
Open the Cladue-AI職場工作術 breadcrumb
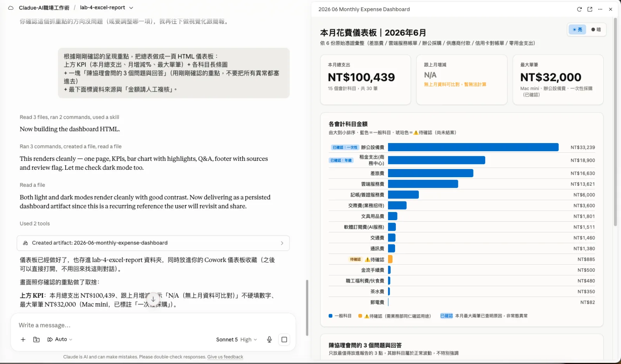coord(44,8)
